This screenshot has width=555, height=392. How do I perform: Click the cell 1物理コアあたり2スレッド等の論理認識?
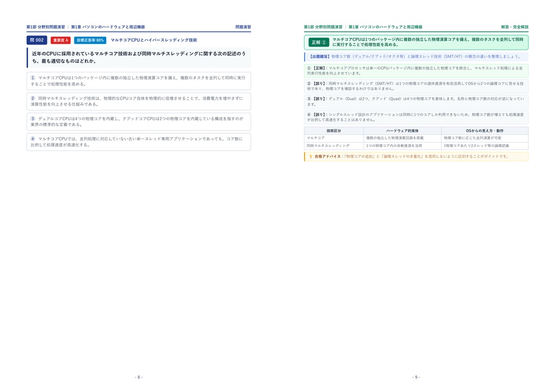(x=485, y=146)
